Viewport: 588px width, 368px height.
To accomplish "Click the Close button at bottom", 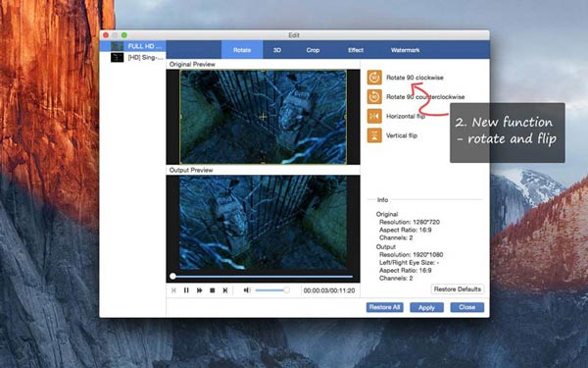I will [x=467, y=307].
